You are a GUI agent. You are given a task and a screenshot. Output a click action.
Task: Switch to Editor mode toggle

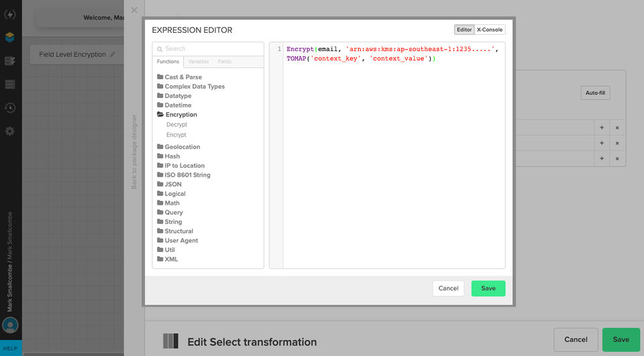click(x=464, y=30)
